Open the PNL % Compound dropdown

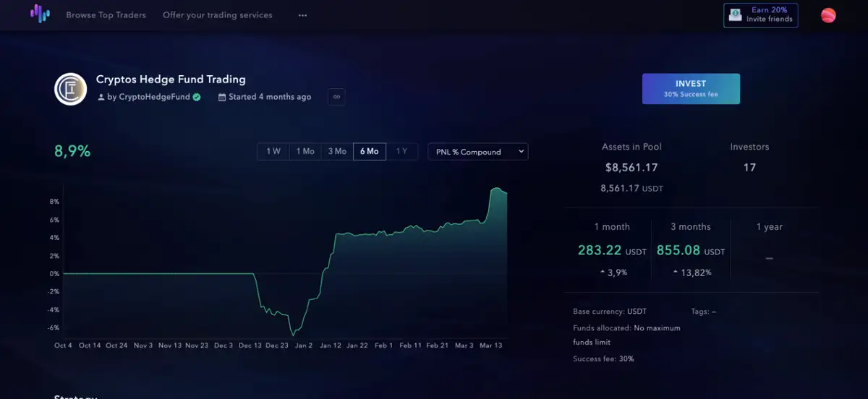coord(478,152)
